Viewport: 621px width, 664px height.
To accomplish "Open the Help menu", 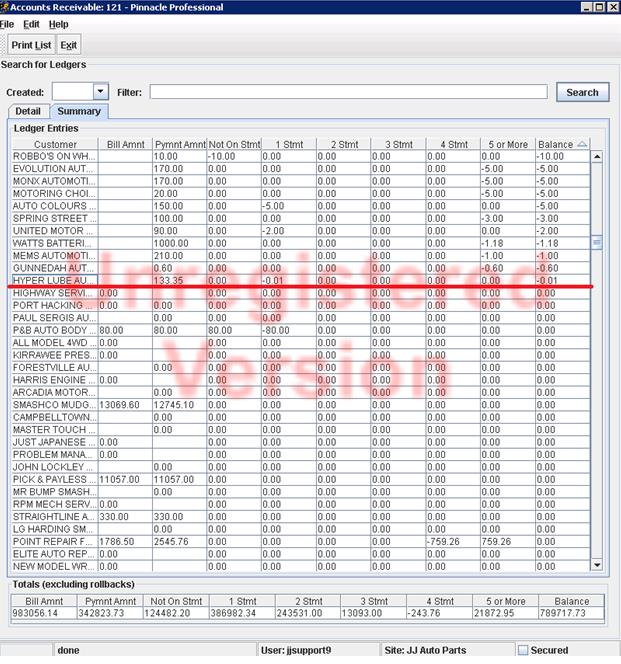I will pyautogui.click(x=58, y=24).
